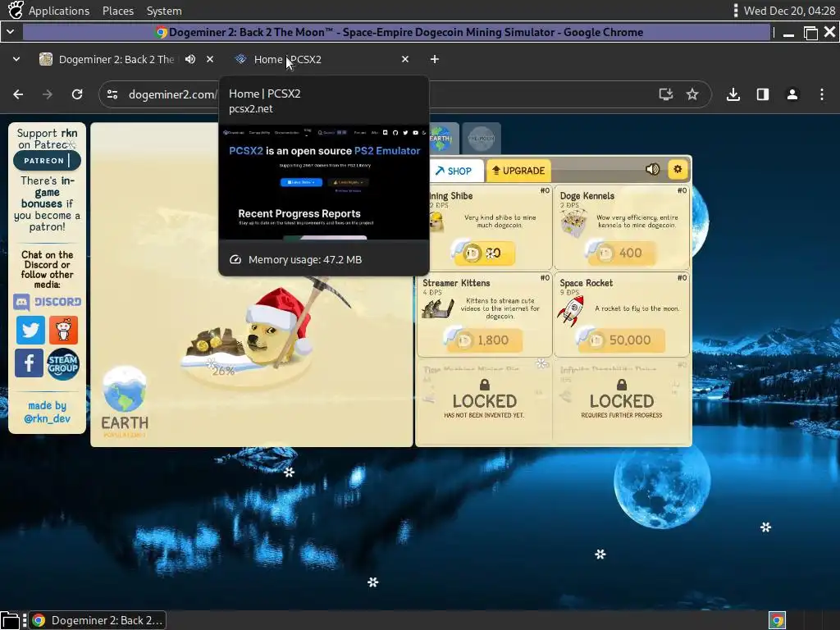The width and height of the screenshot is (840, 630).
Task: Select the locked Moon planet tab
Action: click(x=481, y=138)
